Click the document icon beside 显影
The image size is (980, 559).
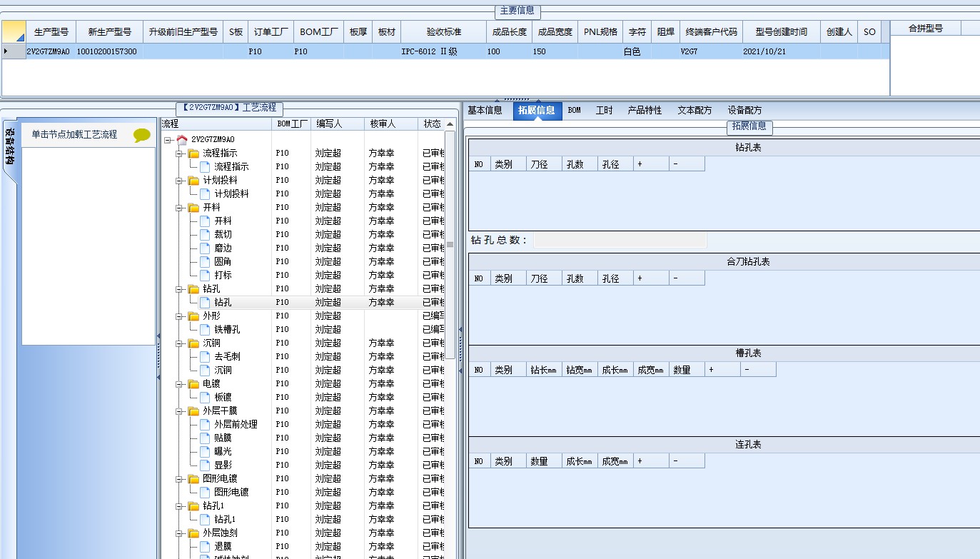coord(205,465)
